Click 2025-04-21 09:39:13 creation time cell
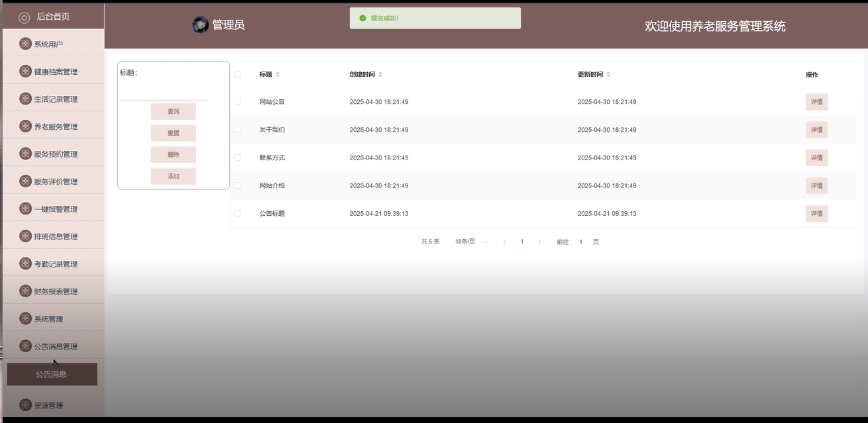 379,213
